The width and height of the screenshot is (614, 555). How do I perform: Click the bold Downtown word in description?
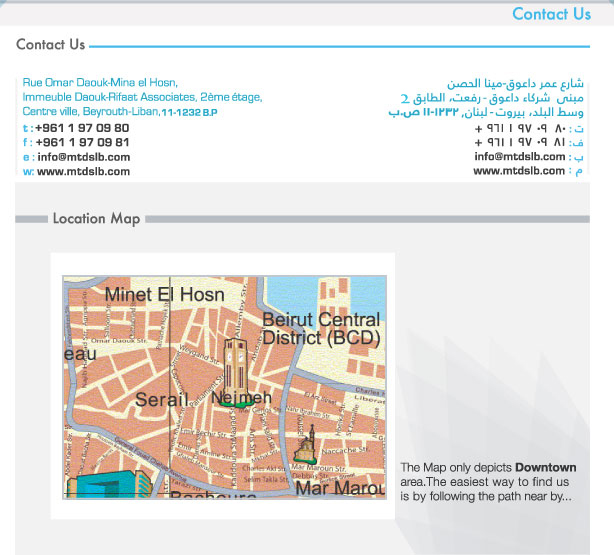[546, 468]
